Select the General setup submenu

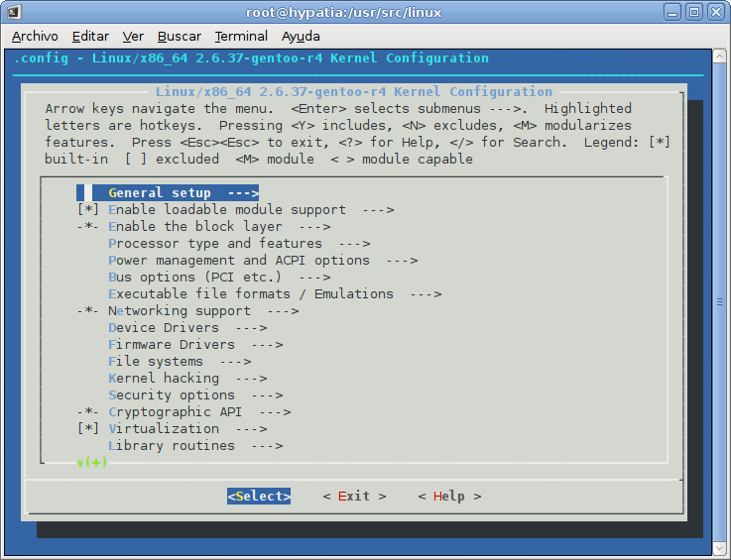tap(168, 193)
